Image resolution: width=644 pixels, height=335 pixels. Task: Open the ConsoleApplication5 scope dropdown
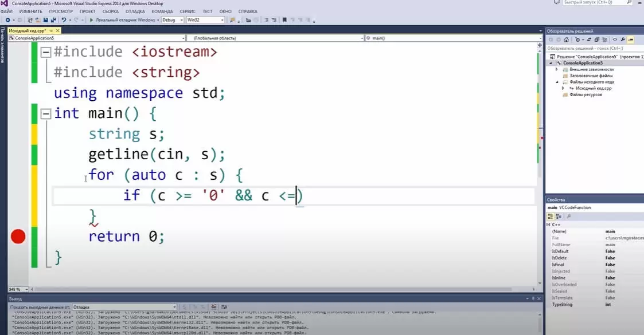point(97,38)
